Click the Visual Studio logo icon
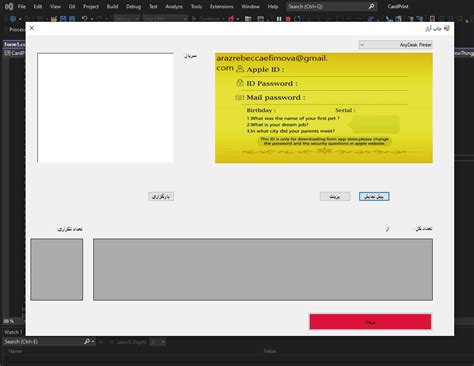The width and height of the screenshot is (474, 366). [9, 6]
